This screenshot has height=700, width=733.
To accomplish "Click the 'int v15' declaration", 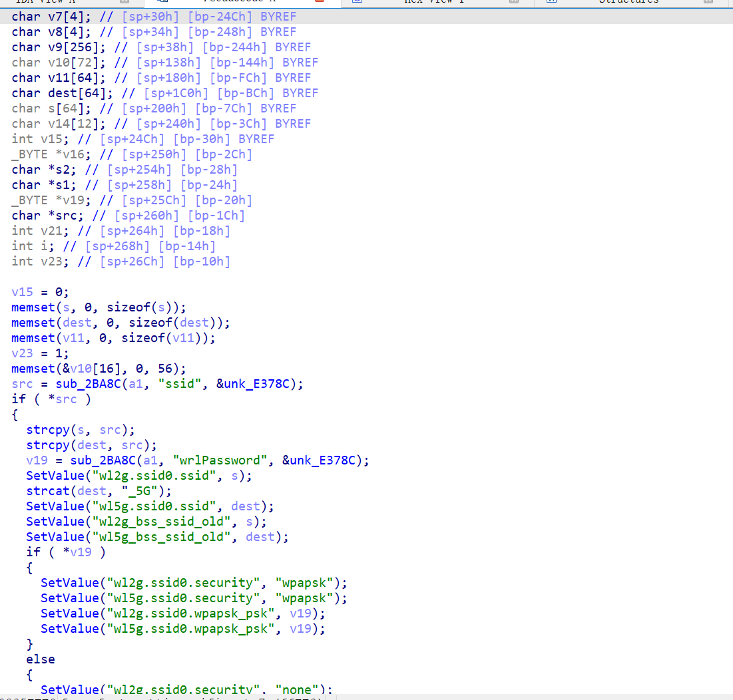I will point(143,139).
